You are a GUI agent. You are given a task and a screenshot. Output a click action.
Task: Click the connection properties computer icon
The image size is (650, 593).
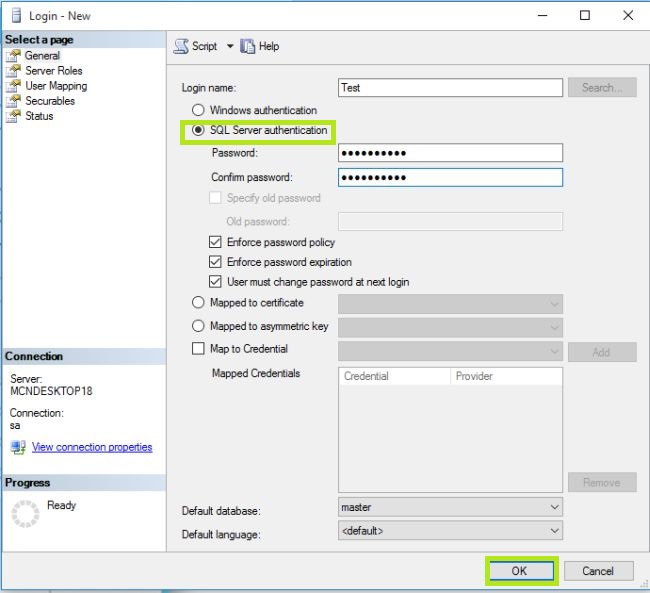point(18,447)
